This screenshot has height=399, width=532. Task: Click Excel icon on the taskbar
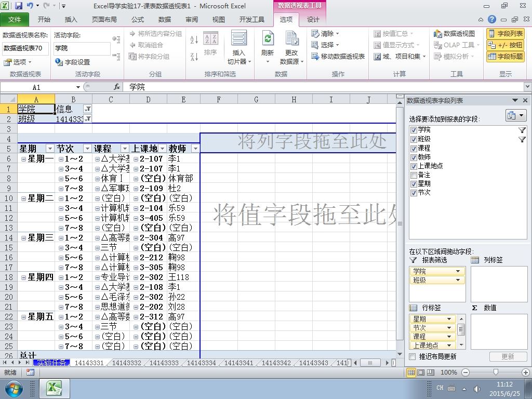click(54, 389)
